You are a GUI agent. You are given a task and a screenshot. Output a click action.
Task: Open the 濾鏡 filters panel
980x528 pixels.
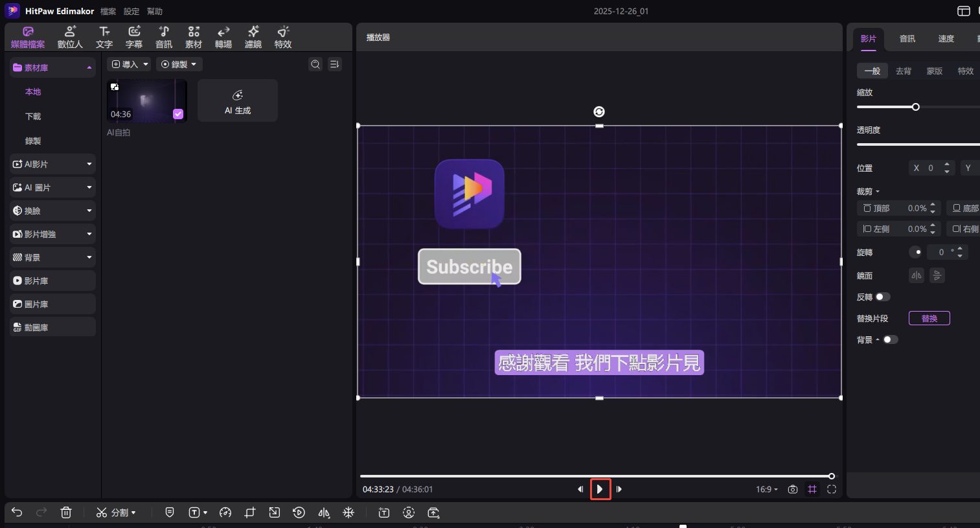click(253, 37)
